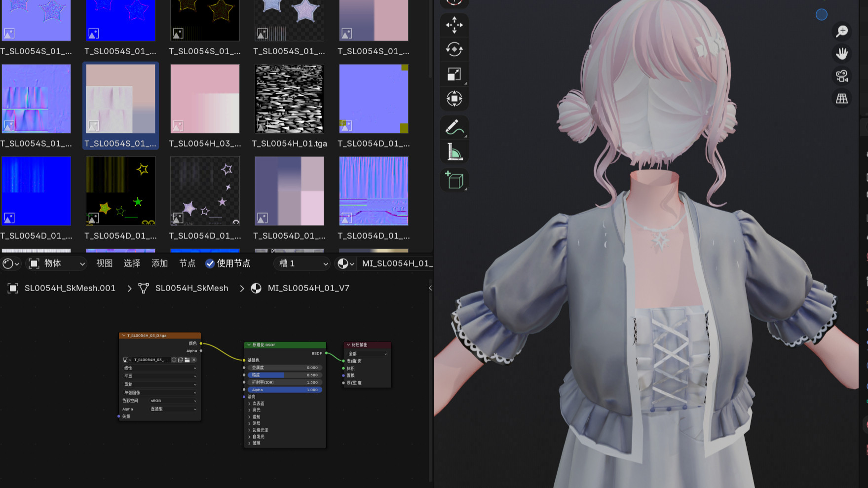
Task: Toggle the camera view icon
Action: [x=842, y=76]
